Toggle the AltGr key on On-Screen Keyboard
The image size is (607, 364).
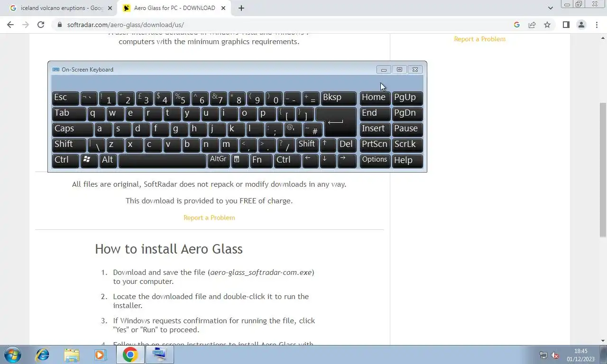tap(219, 160)
